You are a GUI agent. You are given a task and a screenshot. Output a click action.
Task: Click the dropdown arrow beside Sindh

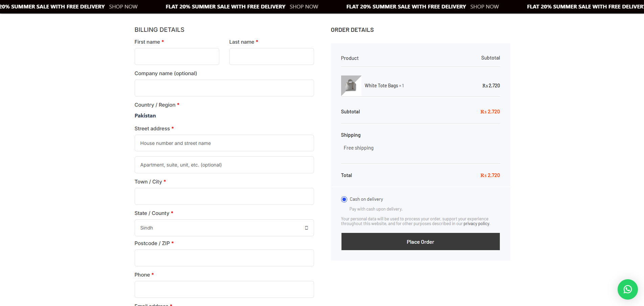pos(306,228)
